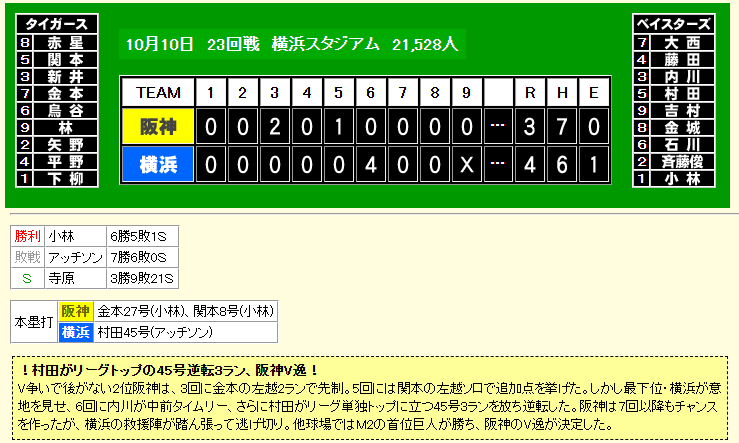Screen dimensions: 739x443
Task: Click the yellow 阪神 cell in the scoreboard
Action: [158, 128]
